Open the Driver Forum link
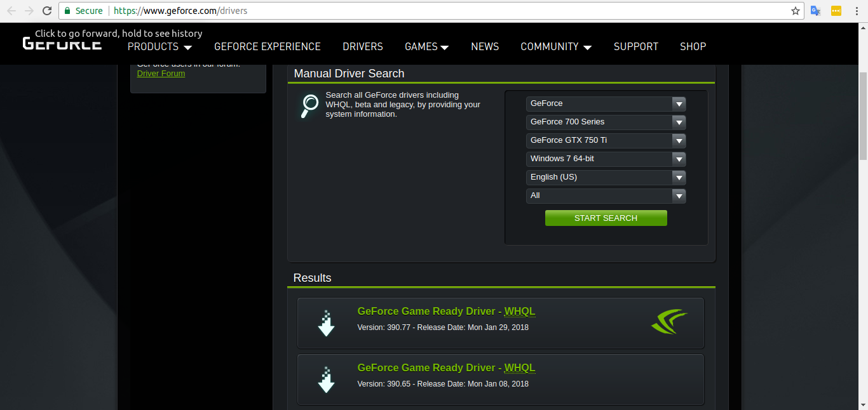 pos(161,74)
